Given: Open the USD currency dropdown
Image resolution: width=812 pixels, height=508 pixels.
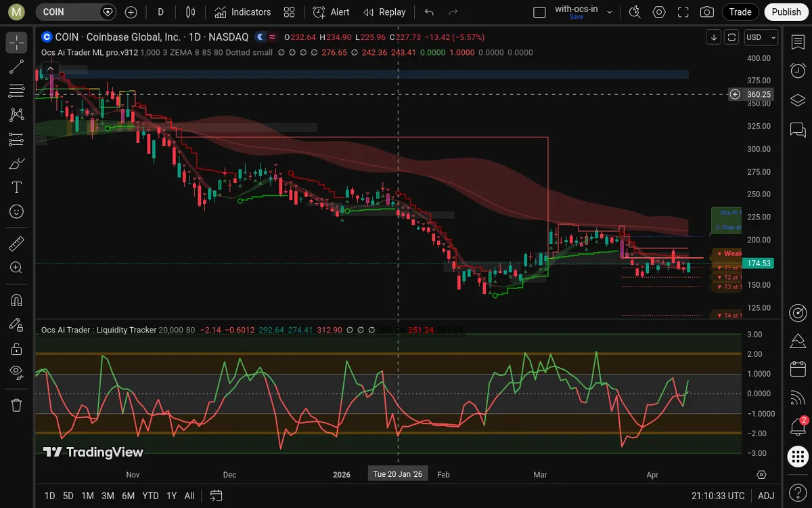Looking at the screenshot, I should coord(761,37).
